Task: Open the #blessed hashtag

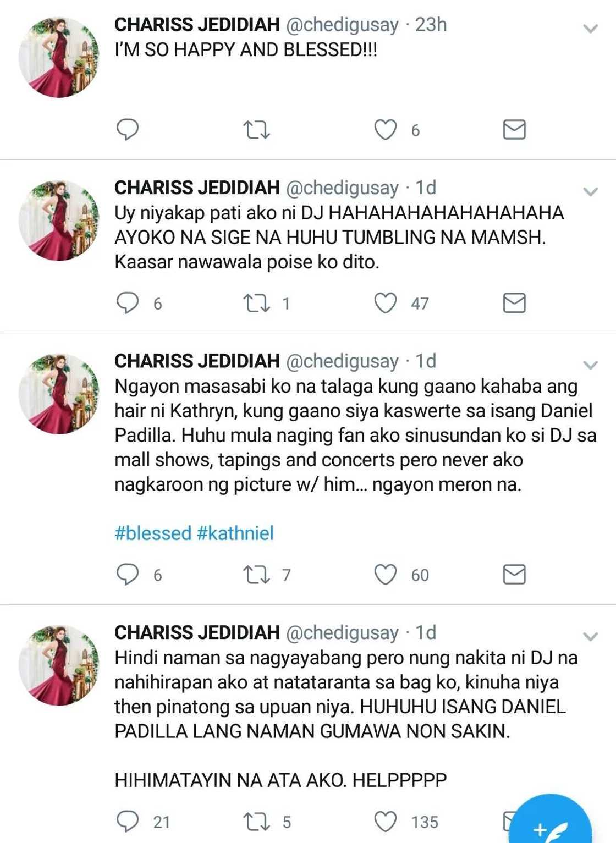Action: click(x=153, y=533)
